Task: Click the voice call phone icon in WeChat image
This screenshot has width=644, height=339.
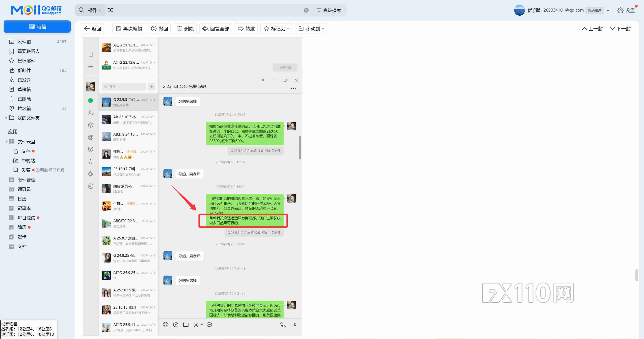Action: pos(283,325)
